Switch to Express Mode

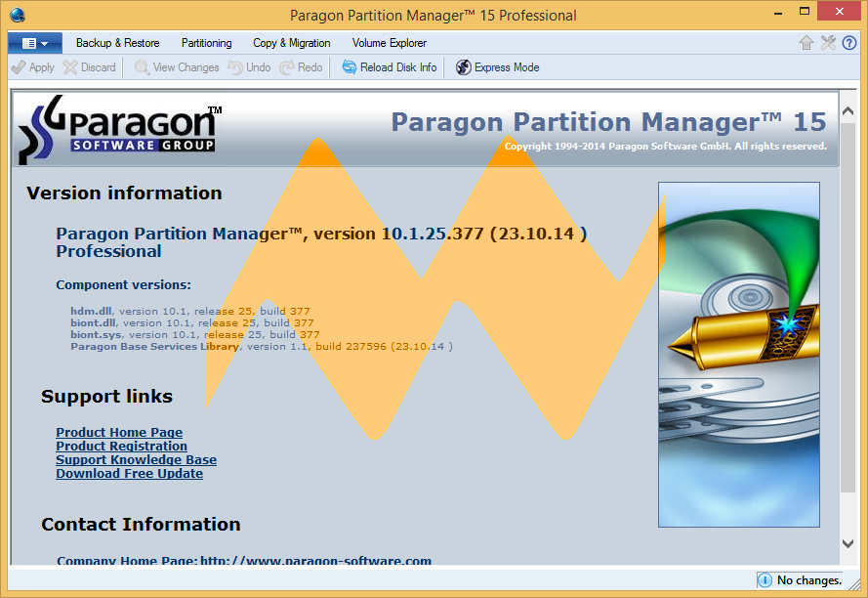497,67
